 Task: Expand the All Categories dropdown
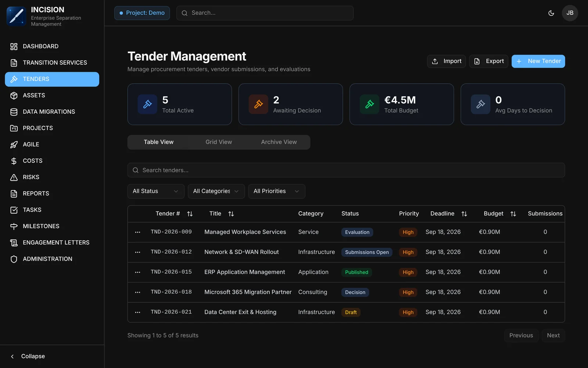point(216,191)
